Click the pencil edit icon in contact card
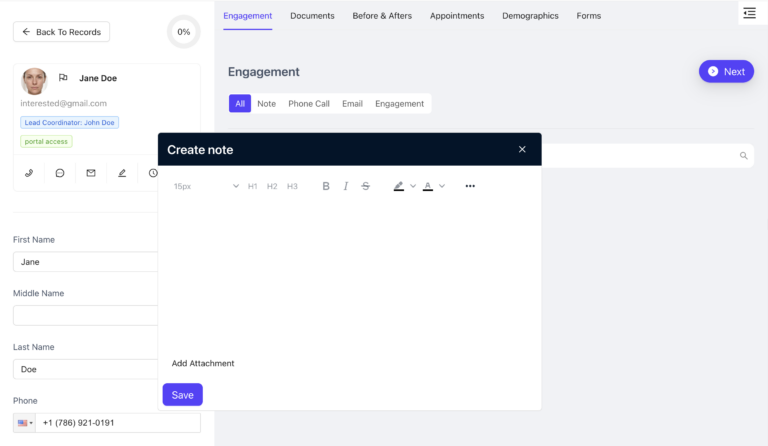768x446 pixels. 122,173
